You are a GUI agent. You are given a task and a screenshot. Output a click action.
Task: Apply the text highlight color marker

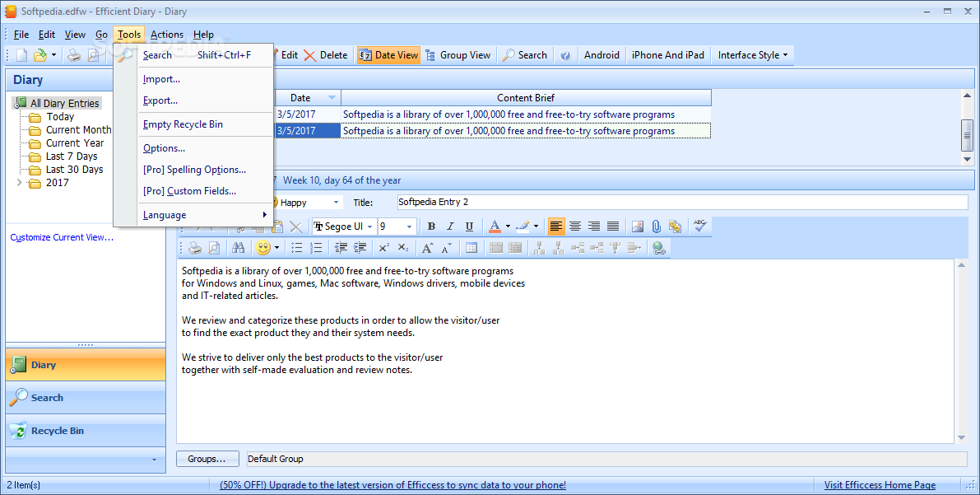click(523, 226)
